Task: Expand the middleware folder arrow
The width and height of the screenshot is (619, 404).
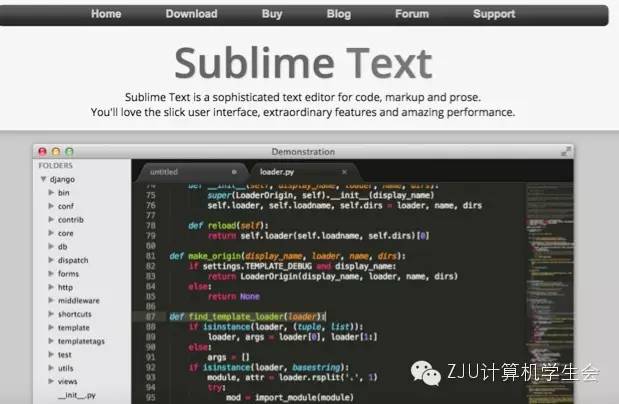Action: [51, 301]
